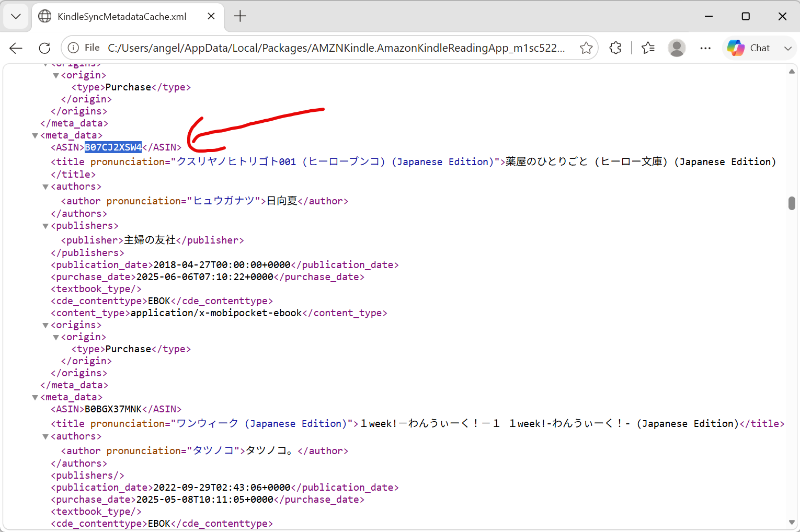The width and height of the screenshot is (800, 532).
Task: Click the publication date 2022-09-29T02:43:06+0000
Action: click(222, 488)
